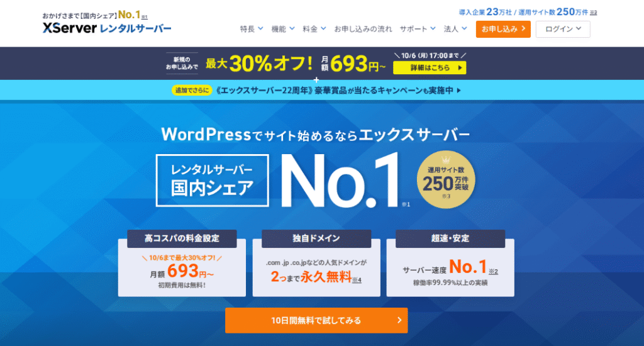Go to お申し込みの流れ page
This screenshot has height=346, width=644.
(x=363, y=29)
